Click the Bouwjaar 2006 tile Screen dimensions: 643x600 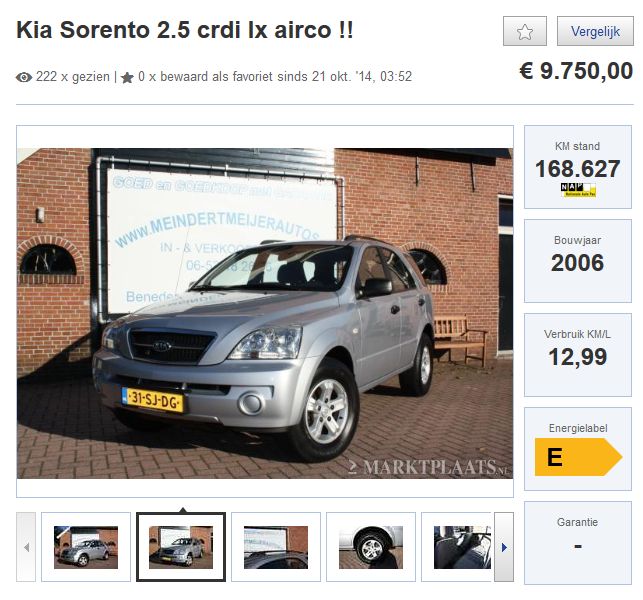(578, 261)
